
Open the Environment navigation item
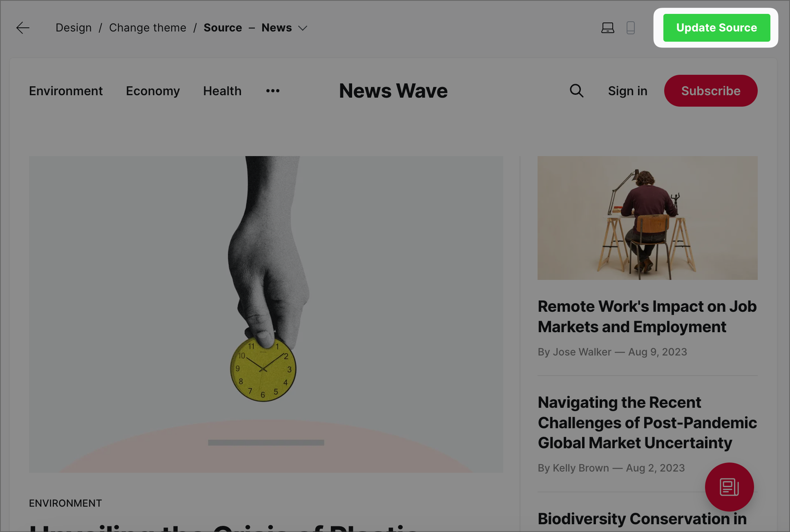tap(66, 91)
